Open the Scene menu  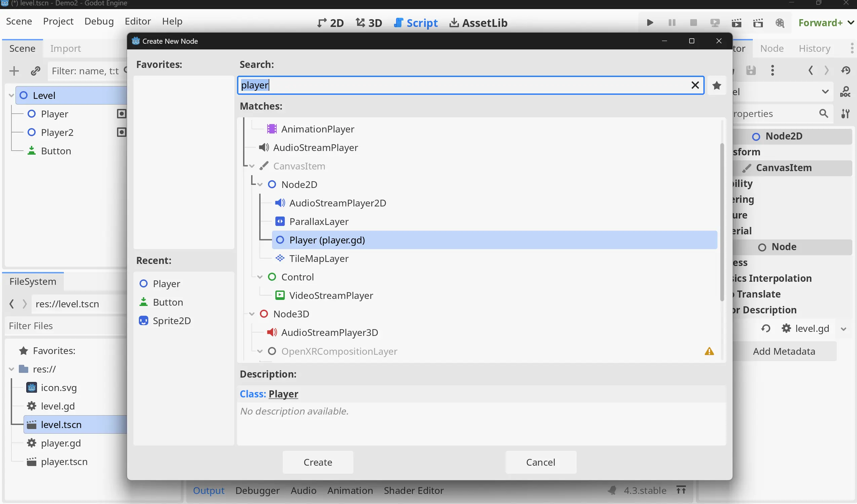[x=19, y=21]
